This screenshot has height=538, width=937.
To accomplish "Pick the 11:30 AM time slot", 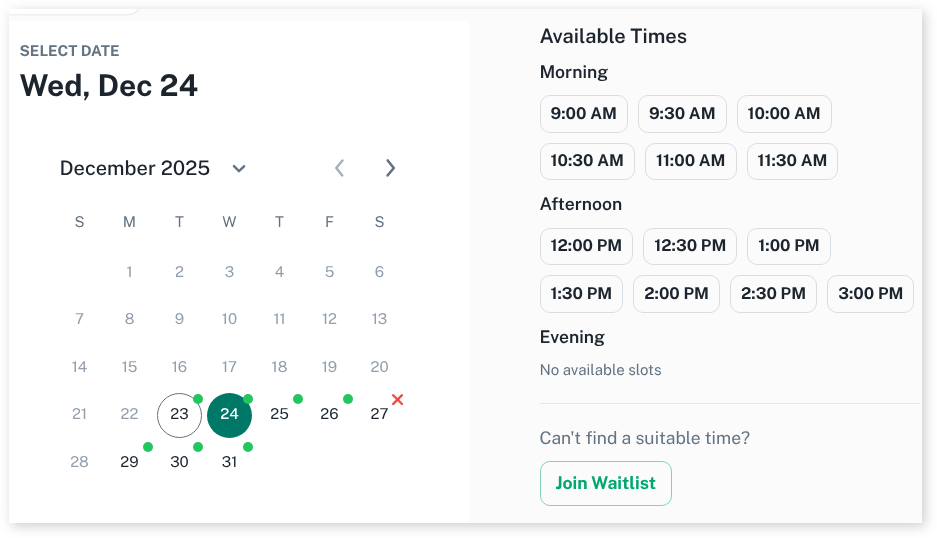I will [x=792, y=161].
